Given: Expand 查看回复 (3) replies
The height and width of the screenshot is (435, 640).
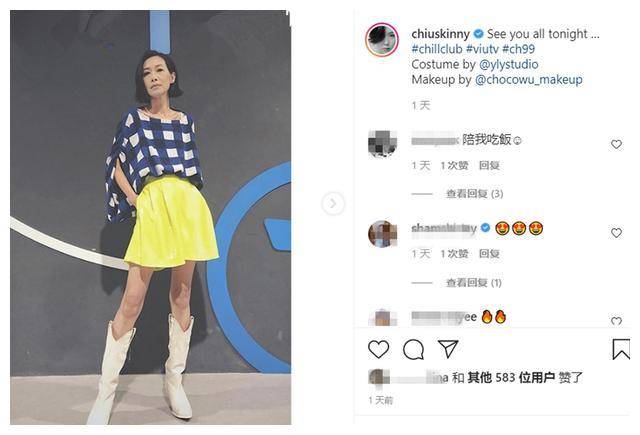Looking at the screenshot, I should pyautogui.click(x=474, y=193).
